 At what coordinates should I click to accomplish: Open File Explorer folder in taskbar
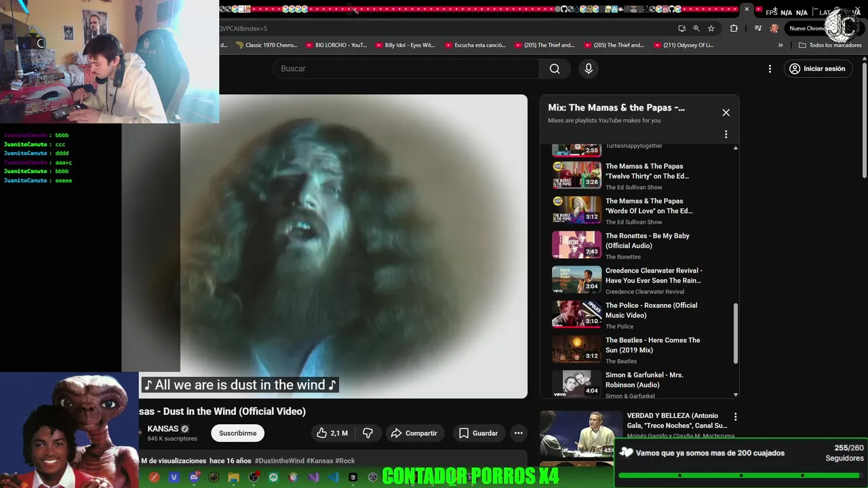click(x=234, y=477)
